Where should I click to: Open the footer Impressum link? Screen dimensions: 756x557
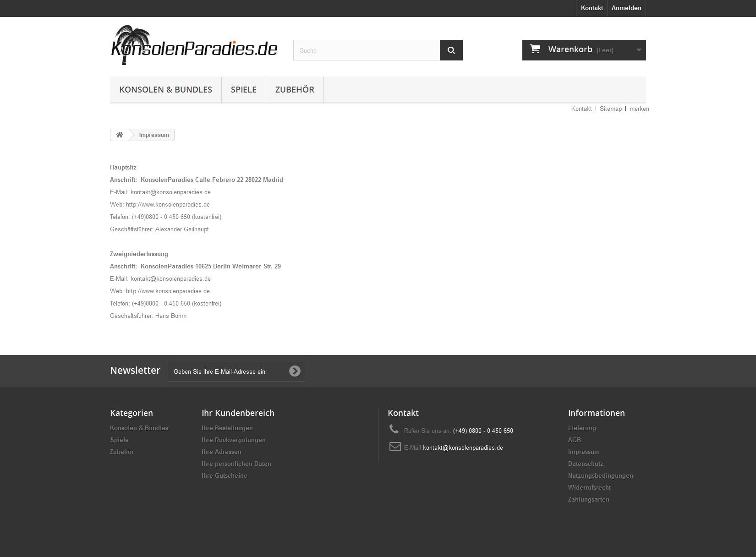[x=584, y=452]
